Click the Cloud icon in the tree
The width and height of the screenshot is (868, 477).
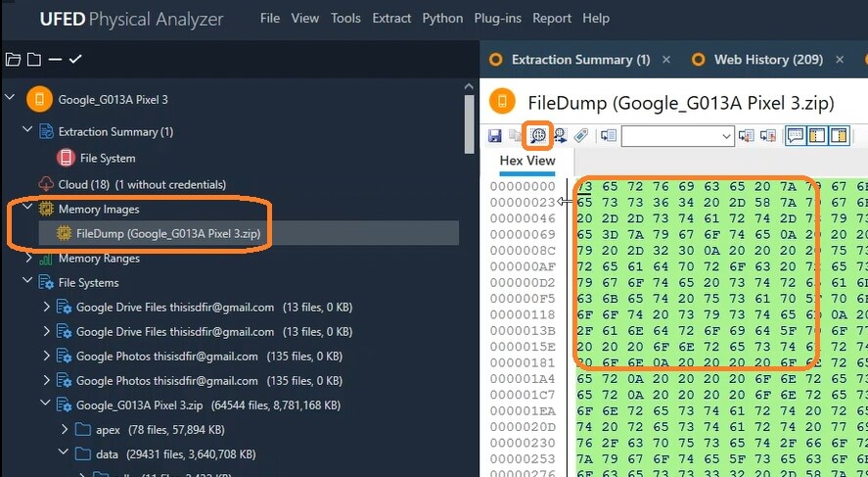[46, 184]
